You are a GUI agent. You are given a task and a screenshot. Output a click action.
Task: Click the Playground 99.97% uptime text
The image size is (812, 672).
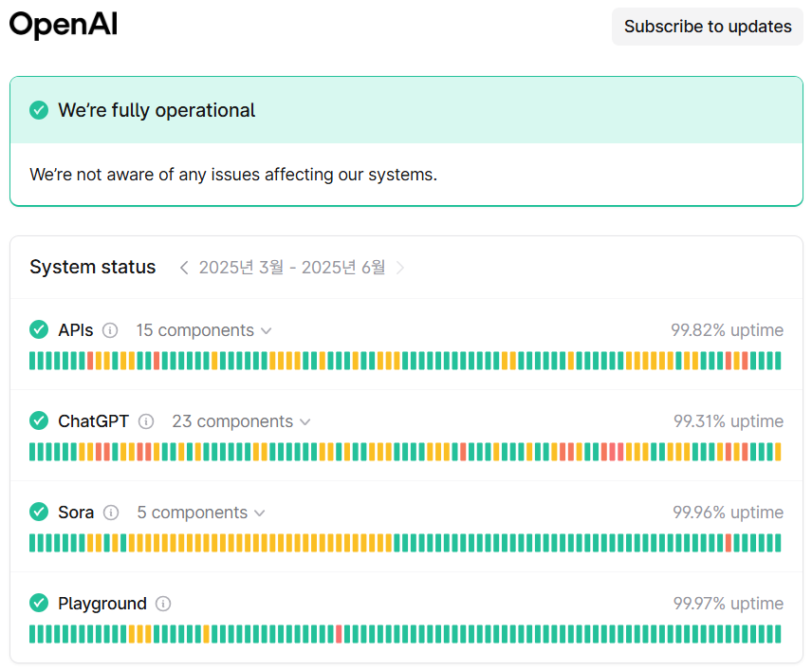click(729, 604)
